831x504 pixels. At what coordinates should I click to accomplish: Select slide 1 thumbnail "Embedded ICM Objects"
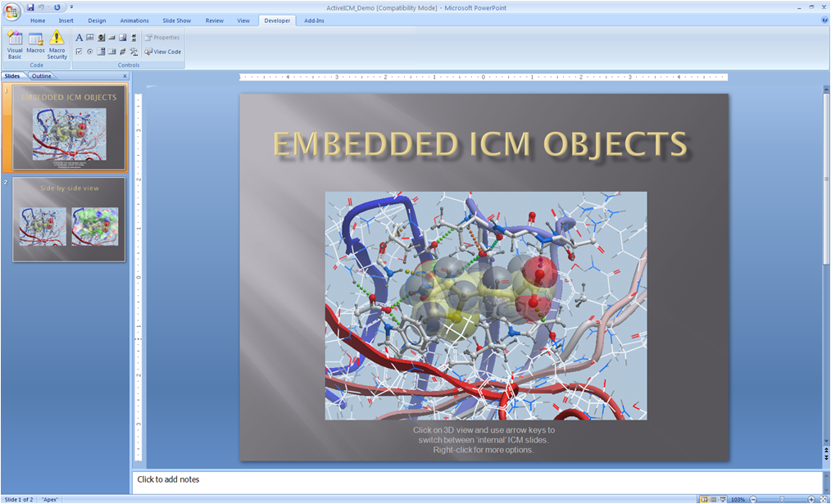70,127
